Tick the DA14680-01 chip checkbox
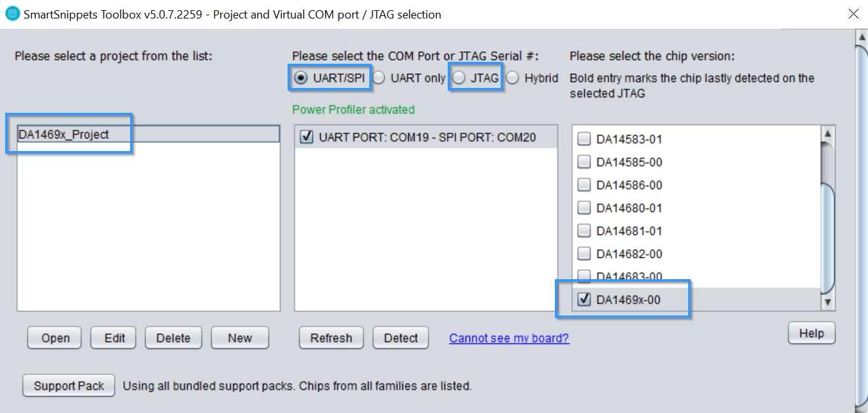This screenshot has width=868, height=413. click(x=584, y=208)
